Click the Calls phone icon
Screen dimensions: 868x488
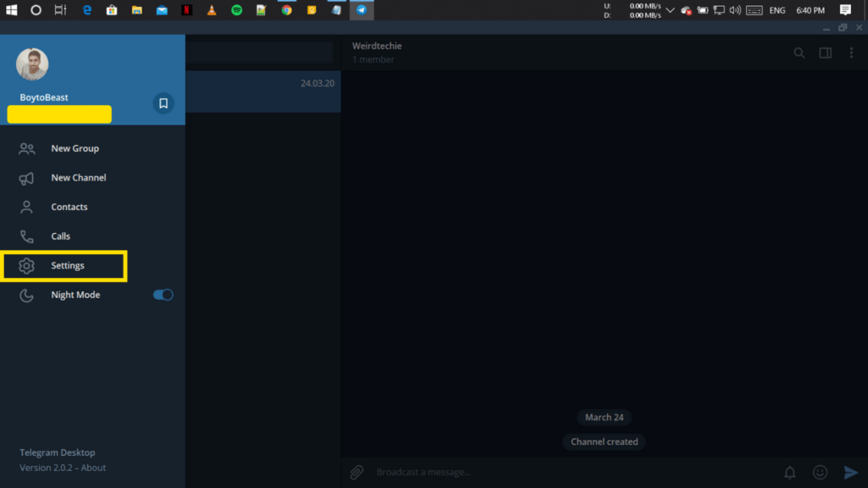tap(26, 236)
